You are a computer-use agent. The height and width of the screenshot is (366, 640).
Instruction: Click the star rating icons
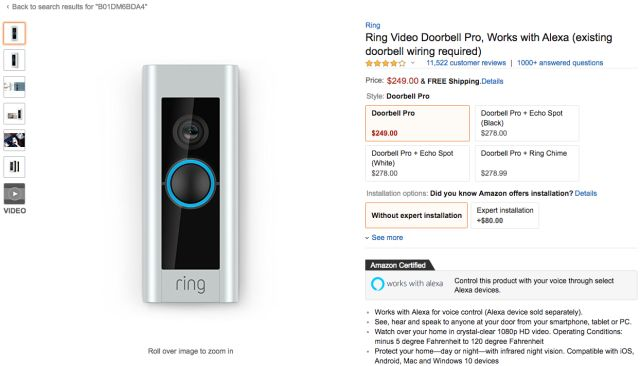coord(385,63)
